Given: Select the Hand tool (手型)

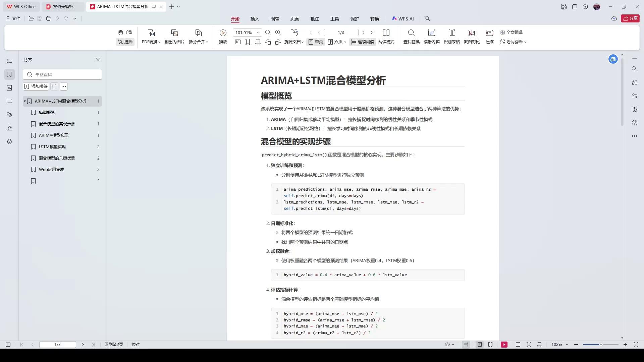Looking at the screenshot, I should point(125,32).
